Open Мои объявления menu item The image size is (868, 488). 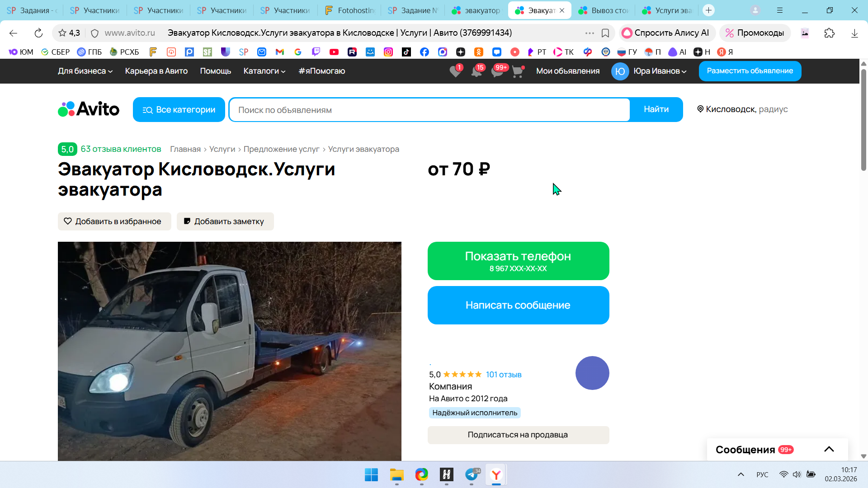click(568, 71)
